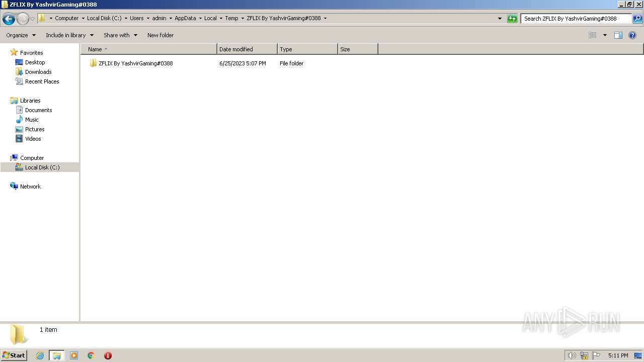Open Desktop in Favorites

click(35, 62)
